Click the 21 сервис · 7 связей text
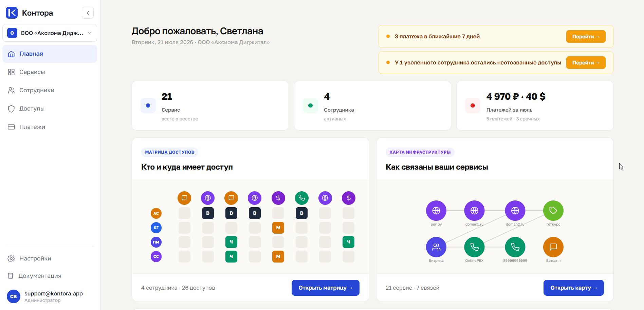Screen dimensions: 644x310 412,288
